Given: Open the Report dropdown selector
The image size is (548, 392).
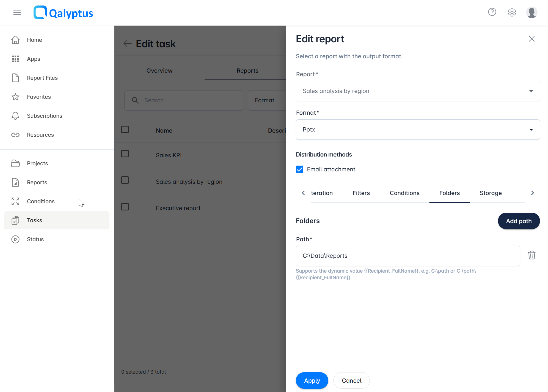Looking at the screenshot, I should coord(417,91).
